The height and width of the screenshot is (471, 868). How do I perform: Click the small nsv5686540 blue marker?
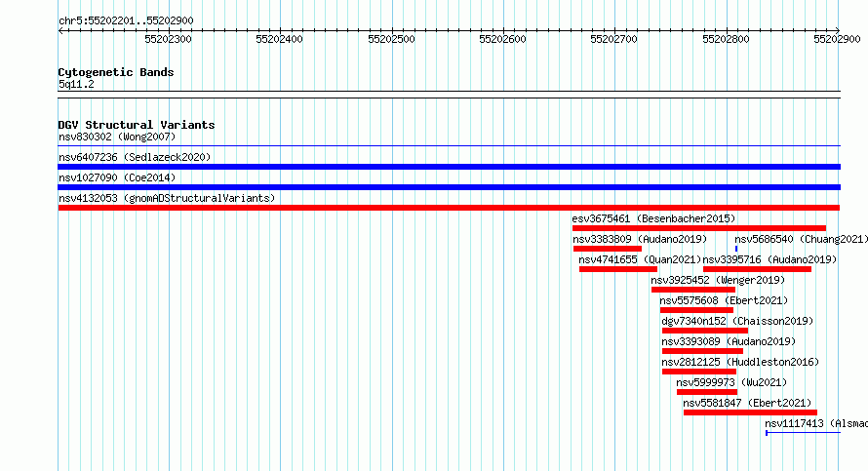736,249
